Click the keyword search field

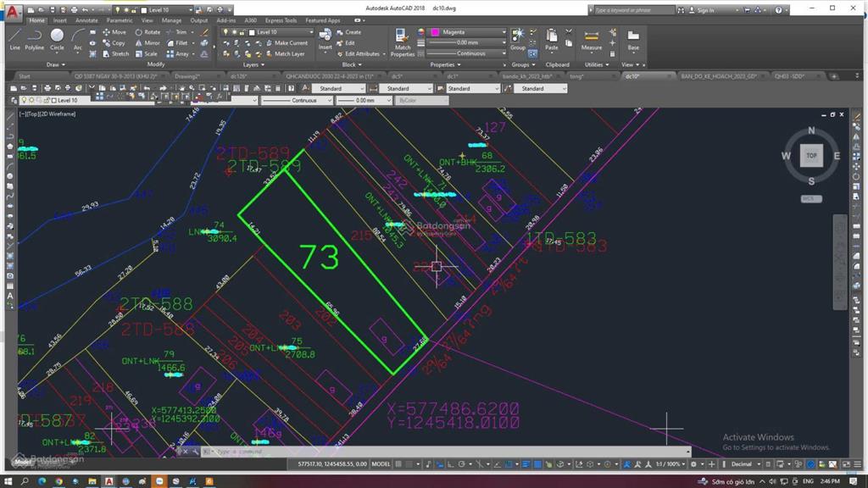tap(634, 10)
